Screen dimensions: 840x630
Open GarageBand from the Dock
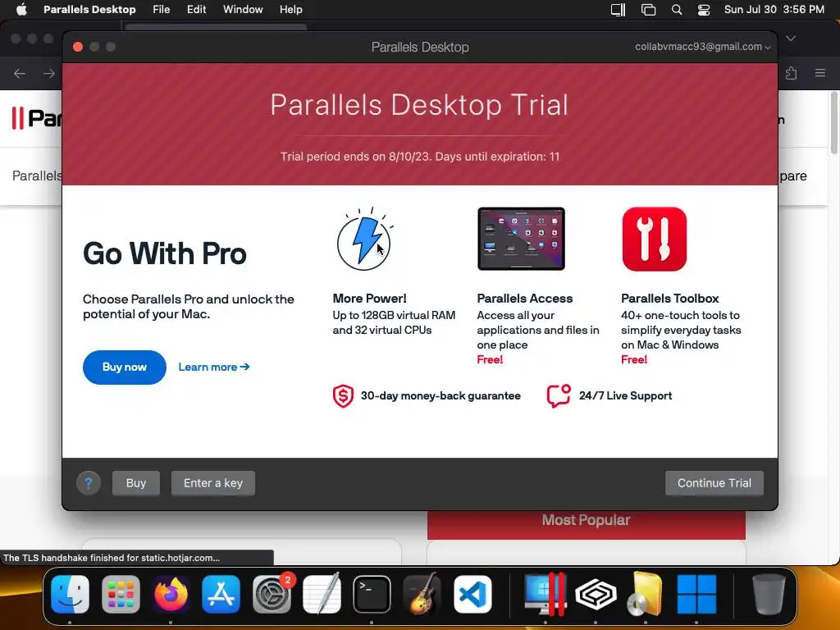(x=422, y=594)
